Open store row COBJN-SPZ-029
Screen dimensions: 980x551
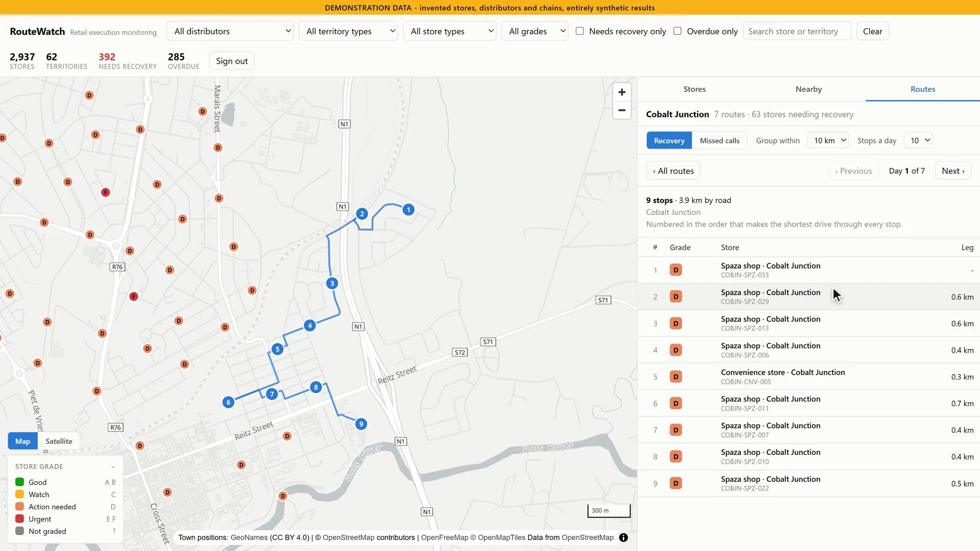tap(809, 296)
